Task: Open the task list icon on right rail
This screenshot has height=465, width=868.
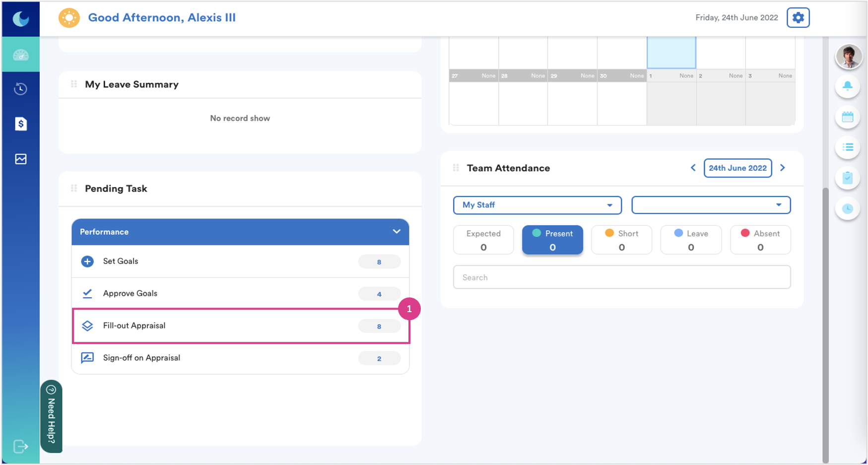Action: (x=848, y=147)
